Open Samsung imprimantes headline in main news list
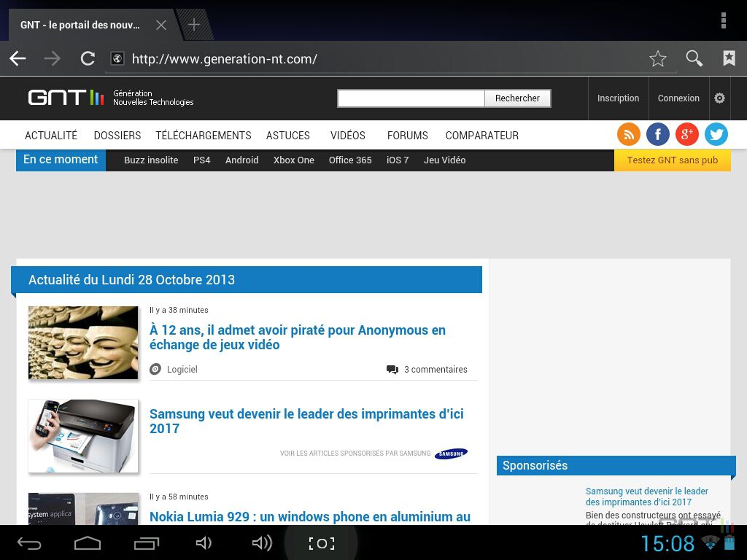 [x=306, y=421]
